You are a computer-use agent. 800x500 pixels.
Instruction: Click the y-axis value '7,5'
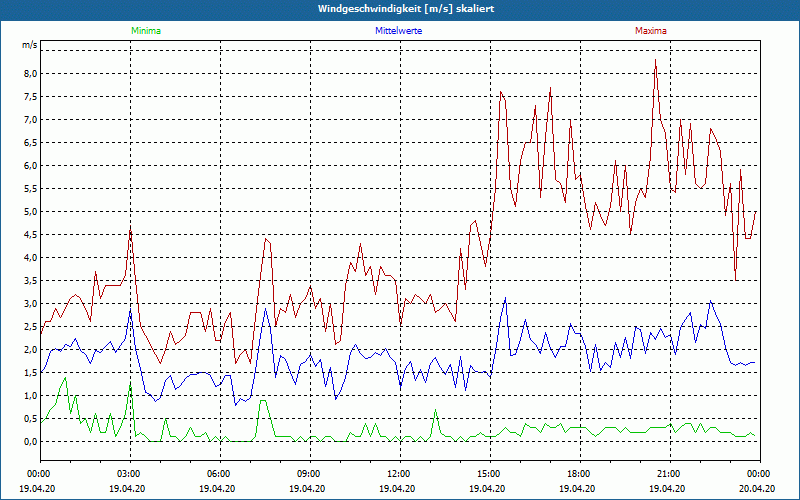[31, 97]
